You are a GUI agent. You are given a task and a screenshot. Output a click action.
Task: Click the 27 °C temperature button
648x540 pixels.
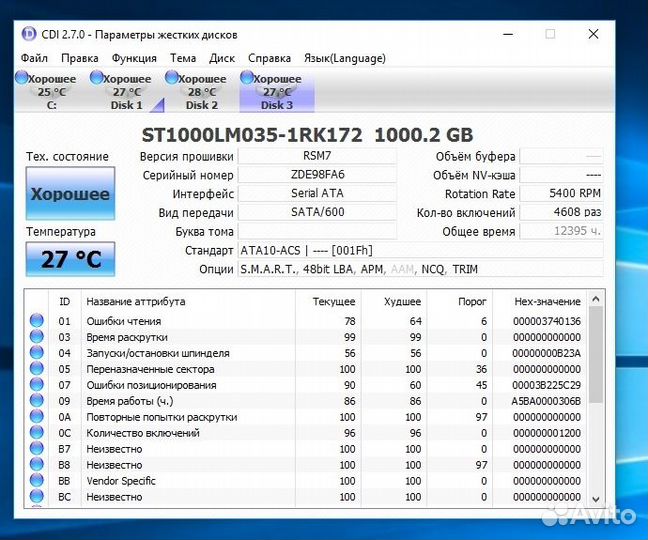point(70,259)
